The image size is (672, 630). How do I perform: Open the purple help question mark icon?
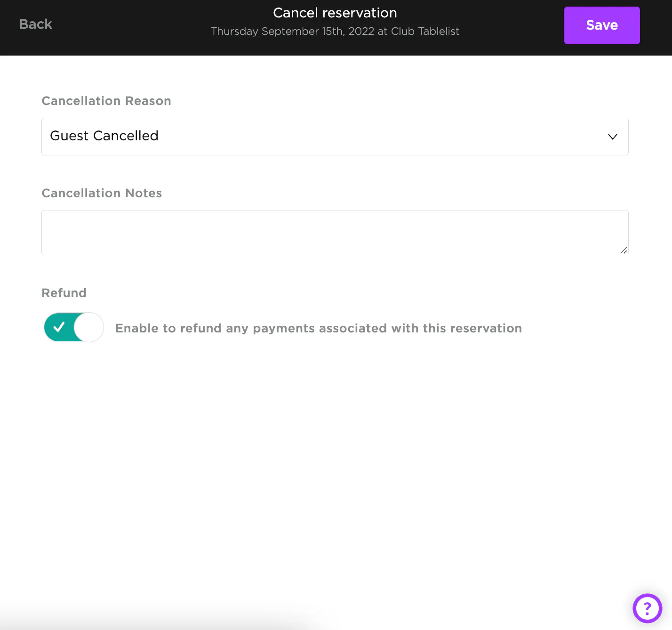click(x=647, y=608)
